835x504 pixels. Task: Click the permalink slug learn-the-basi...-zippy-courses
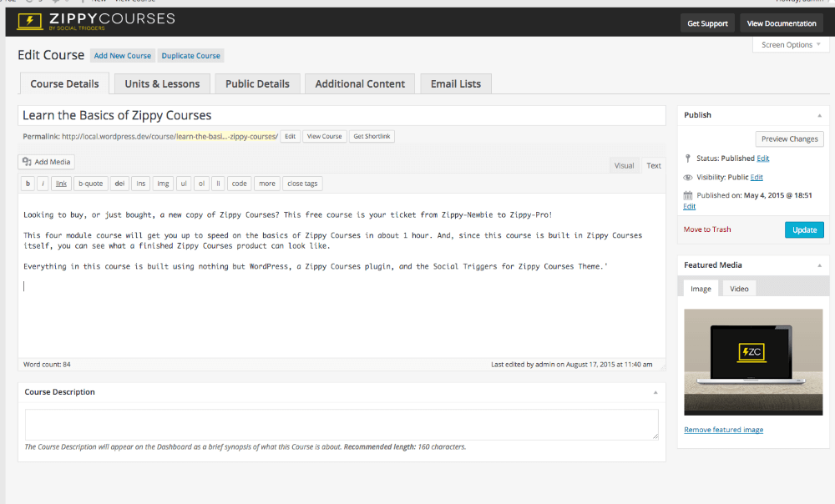(226, 136)
